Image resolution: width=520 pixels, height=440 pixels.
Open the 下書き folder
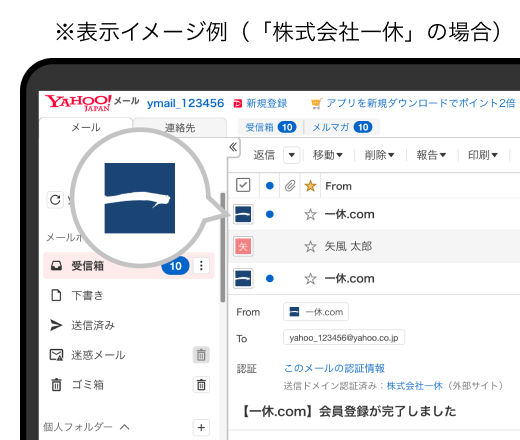(x=87, y=296)
